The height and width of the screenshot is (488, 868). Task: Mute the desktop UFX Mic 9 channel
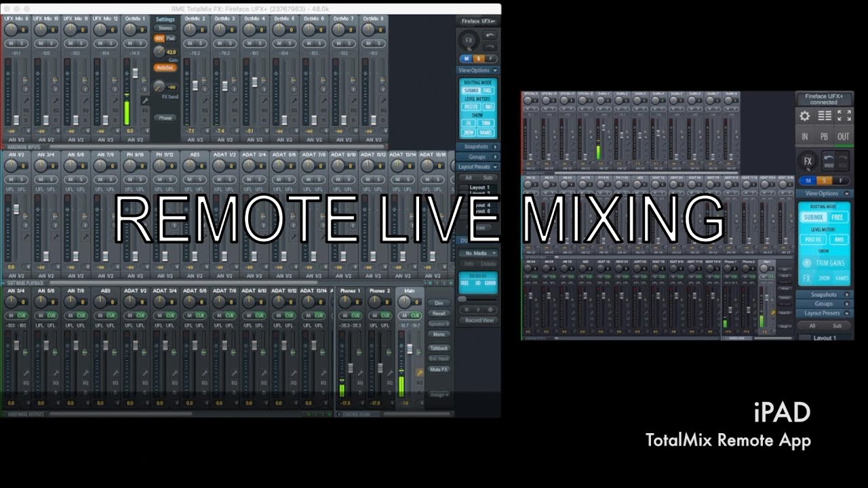tap(11, 43)
